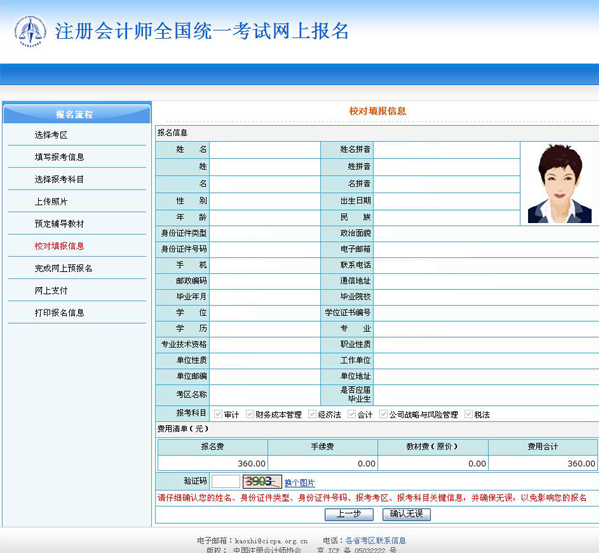The image size is (600, 553).
Task: Click the footer email kaoshi@cicpa.org.cn
Action: [x=271, y=541]
